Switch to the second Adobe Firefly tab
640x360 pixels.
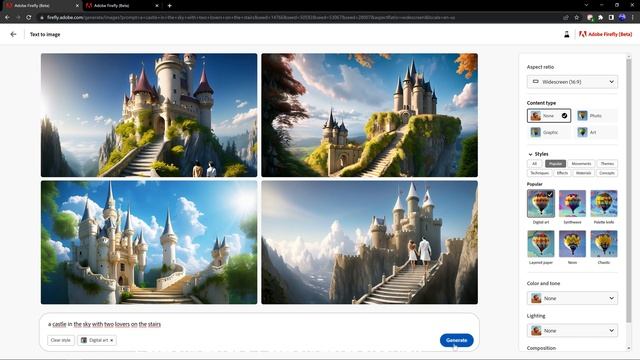click(122, 6)
